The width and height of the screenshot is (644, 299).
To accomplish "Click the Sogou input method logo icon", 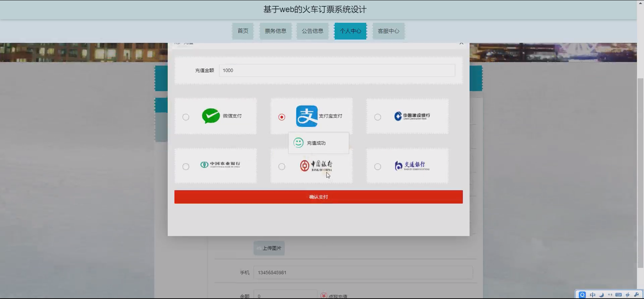I will tap(582, 295).
